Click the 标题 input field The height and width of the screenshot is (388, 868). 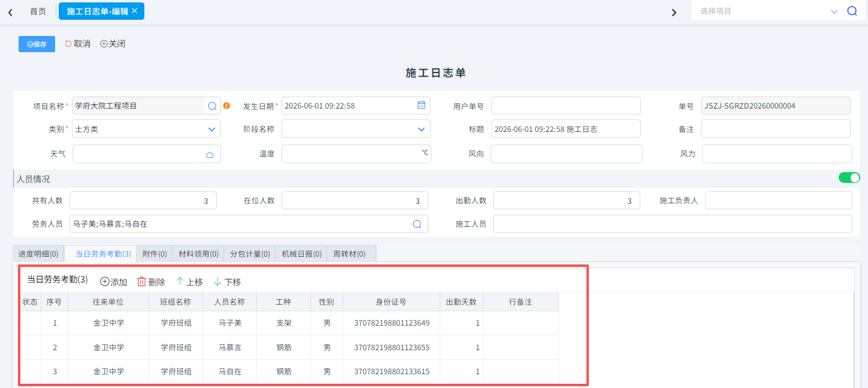coord(566,129)
